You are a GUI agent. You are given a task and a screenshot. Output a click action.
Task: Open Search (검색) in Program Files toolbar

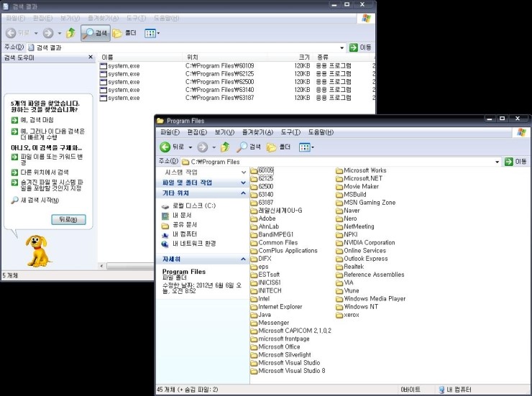249,147
